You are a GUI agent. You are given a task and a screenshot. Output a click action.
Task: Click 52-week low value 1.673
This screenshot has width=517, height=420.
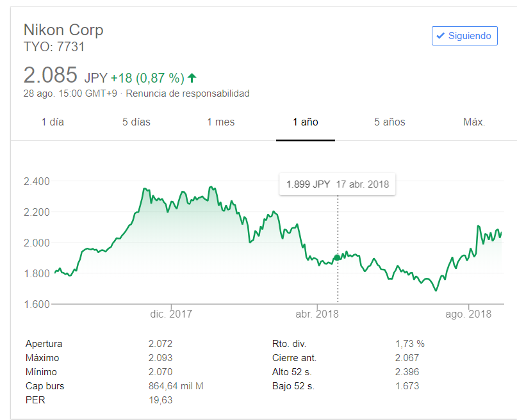(x=407, y=385)
